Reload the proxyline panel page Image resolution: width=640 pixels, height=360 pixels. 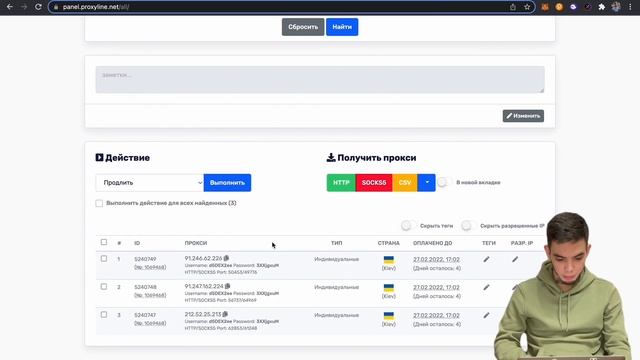[38, 7]
